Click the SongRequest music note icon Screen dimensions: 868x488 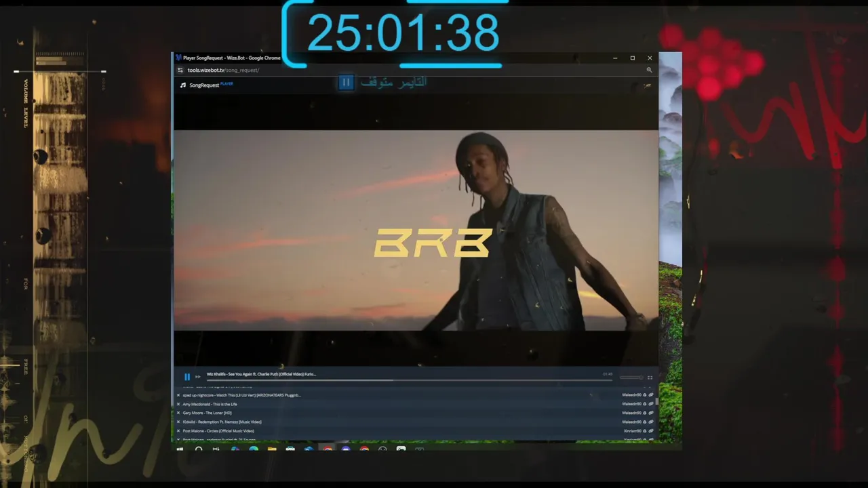point(183,85)
